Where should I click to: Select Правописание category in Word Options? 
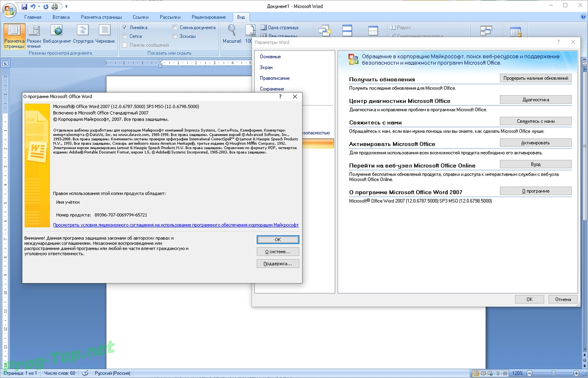coord(274,78)
